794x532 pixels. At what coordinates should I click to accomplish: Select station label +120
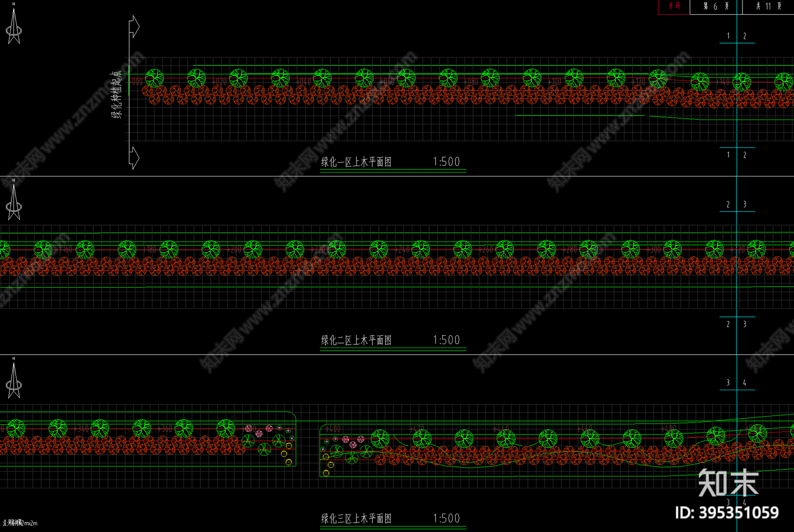coord(639,81)
